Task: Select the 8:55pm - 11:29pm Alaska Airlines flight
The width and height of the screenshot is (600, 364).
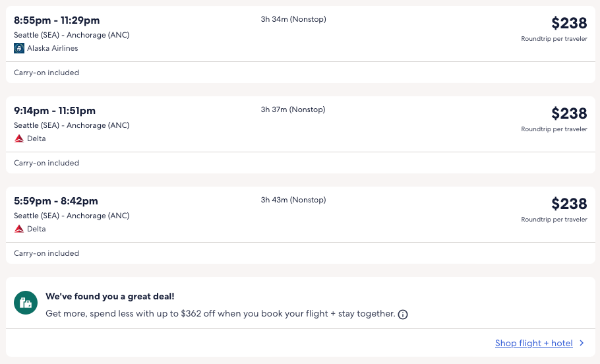Action: pos(57,20)
